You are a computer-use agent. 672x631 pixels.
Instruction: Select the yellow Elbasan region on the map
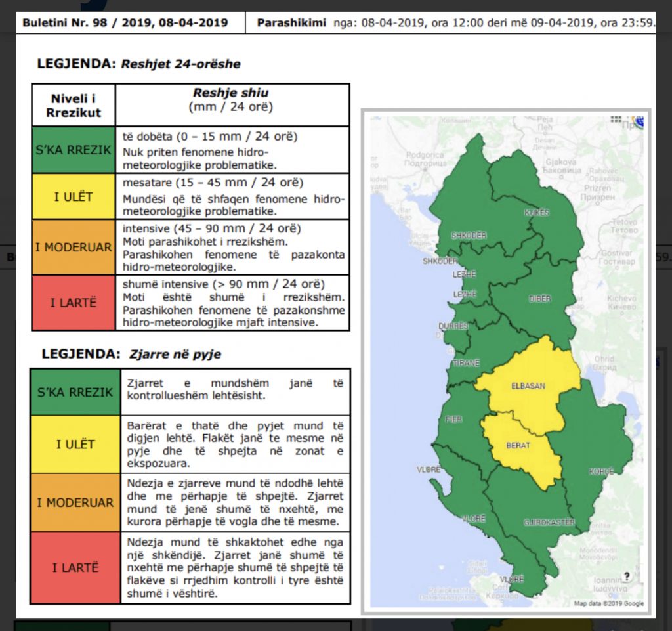528,385
